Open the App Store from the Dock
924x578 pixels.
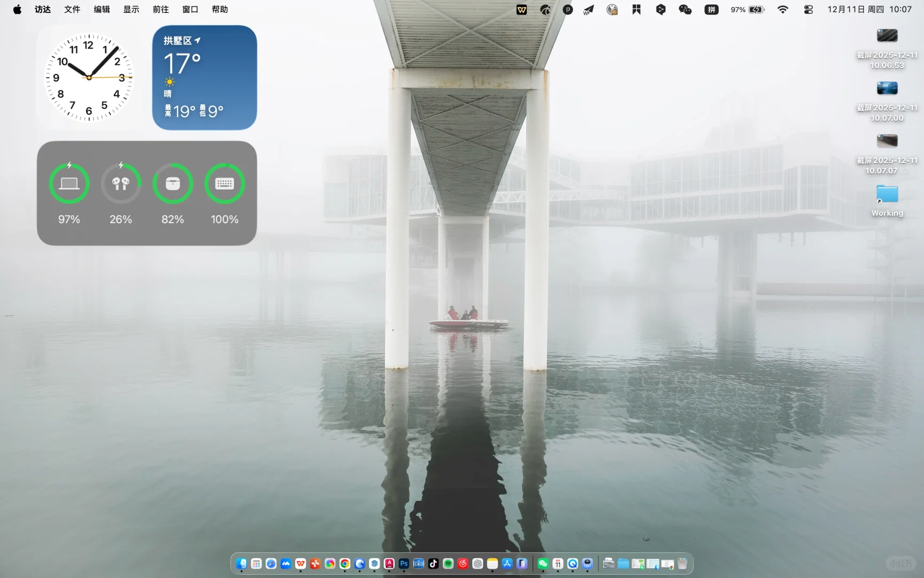pyautogui.click(x=506, y=563)
